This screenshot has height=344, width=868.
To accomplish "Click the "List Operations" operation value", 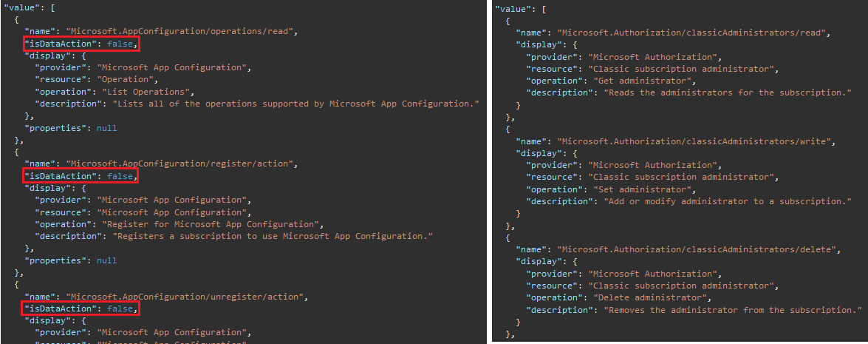I will click(146, 92).
